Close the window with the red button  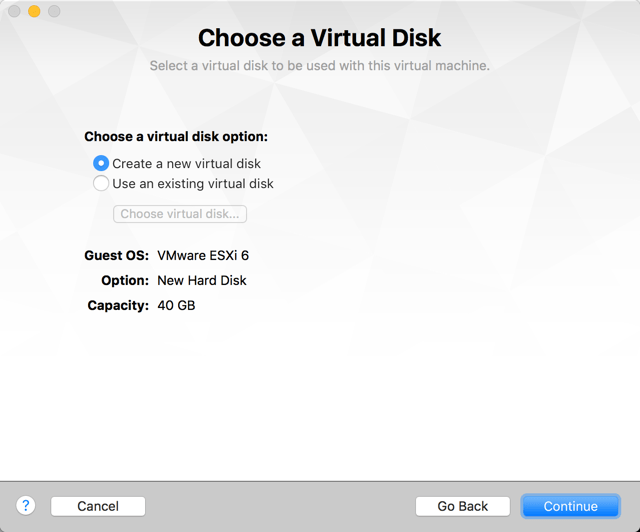tap(15, 12)
